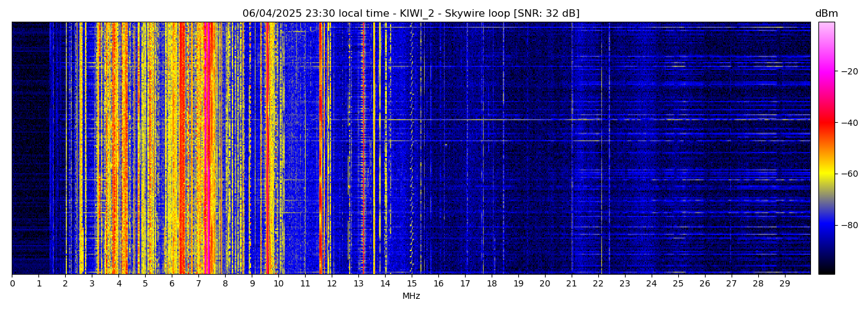This screenshot has height=310, width=868.
Task: Click the MHz x-axis label
Action: [411, 296]
